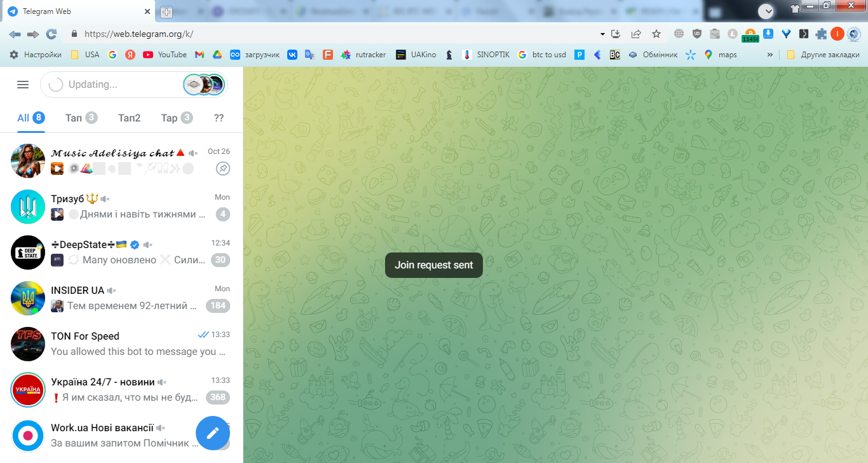Open the Обмінник bookmark

653,55
